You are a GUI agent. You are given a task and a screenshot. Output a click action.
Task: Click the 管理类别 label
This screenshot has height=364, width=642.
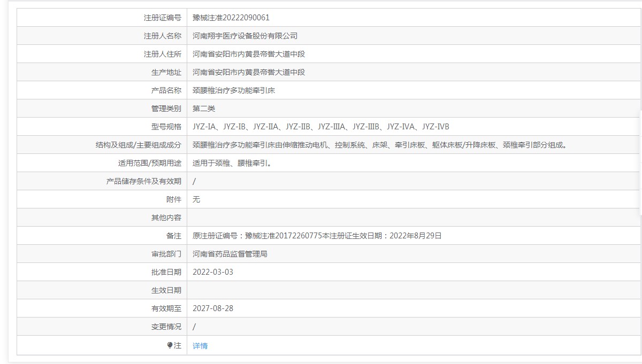(166, 109)
